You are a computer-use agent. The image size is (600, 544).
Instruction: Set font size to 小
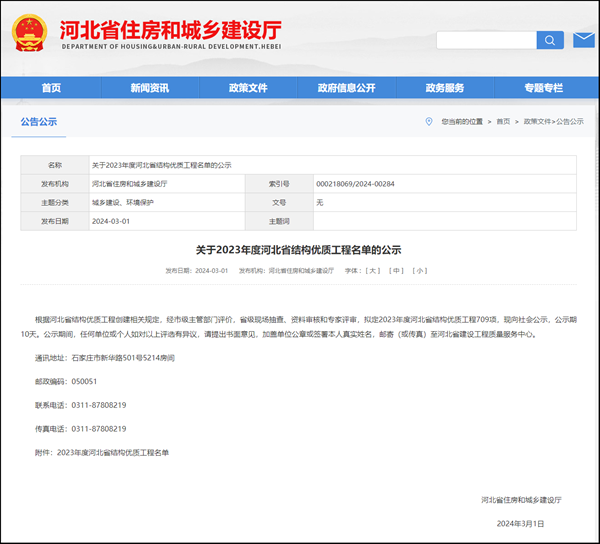pos(420,270)
